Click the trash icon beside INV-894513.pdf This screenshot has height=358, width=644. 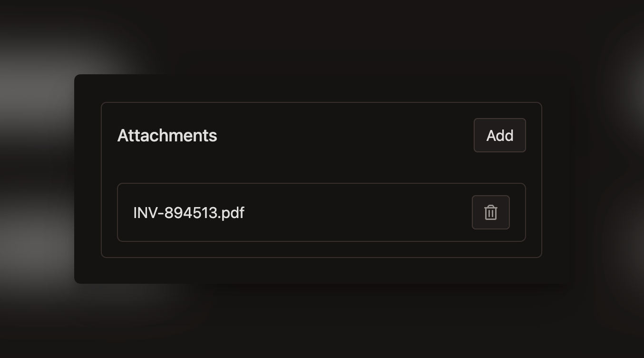point(490,212)
